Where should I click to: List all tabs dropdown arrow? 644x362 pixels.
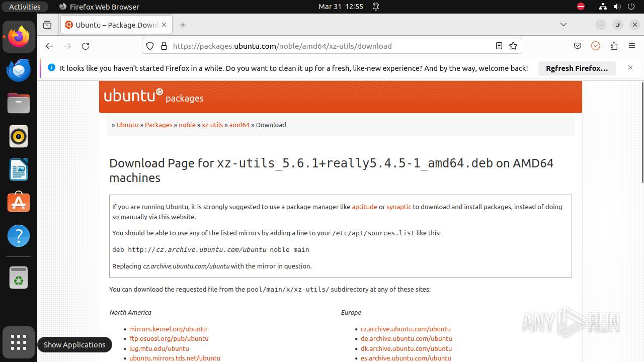click(563, 25)
